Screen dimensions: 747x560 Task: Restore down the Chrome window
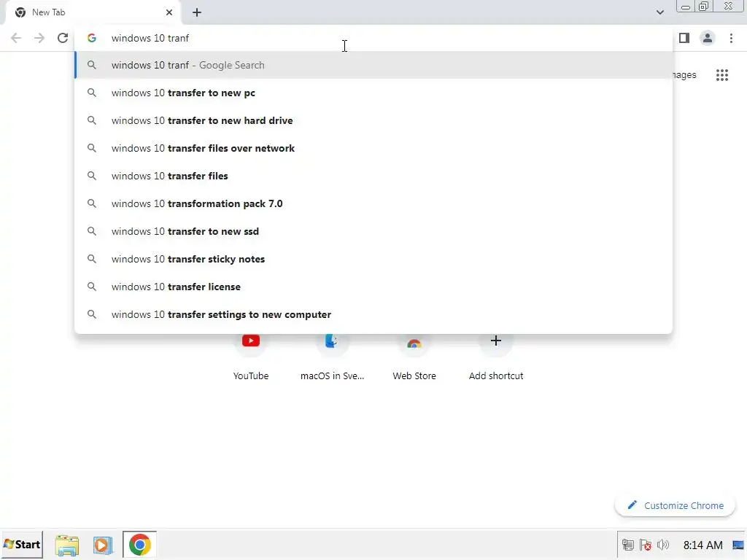703,7
